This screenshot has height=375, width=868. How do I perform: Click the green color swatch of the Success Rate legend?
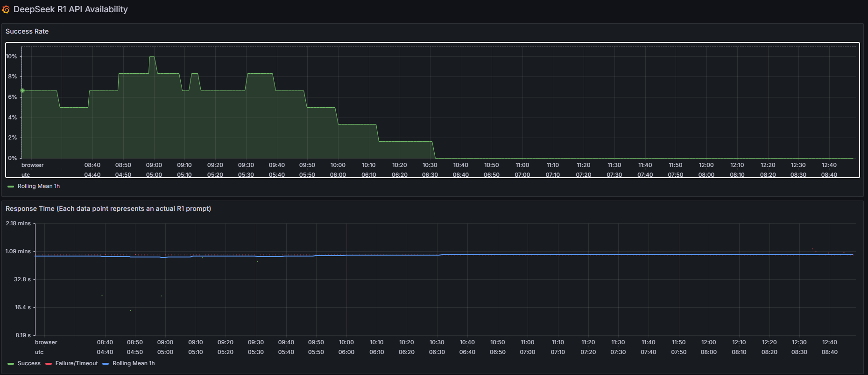(11, 187)
